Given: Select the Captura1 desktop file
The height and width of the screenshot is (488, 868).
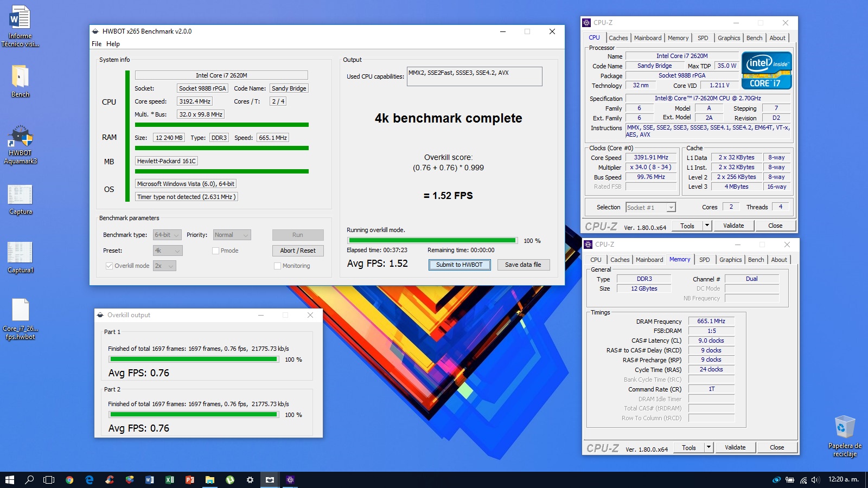Looking at the screenshot, I should tap(20, 258).
